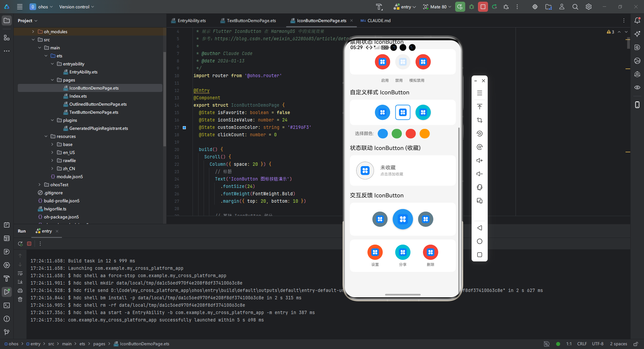
Task: Open the ohos project dropdown
Action: [41, 7]
